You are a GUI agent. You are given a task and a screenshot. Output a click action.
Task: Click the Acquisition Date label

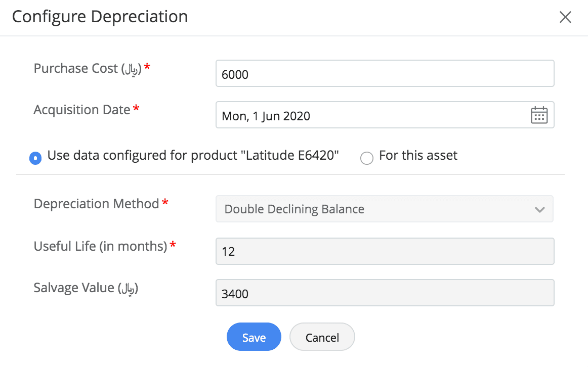82,110
